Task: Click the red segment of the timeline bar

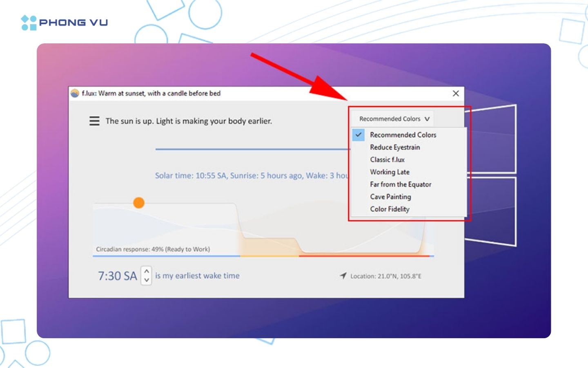Action: coord(363,256)
